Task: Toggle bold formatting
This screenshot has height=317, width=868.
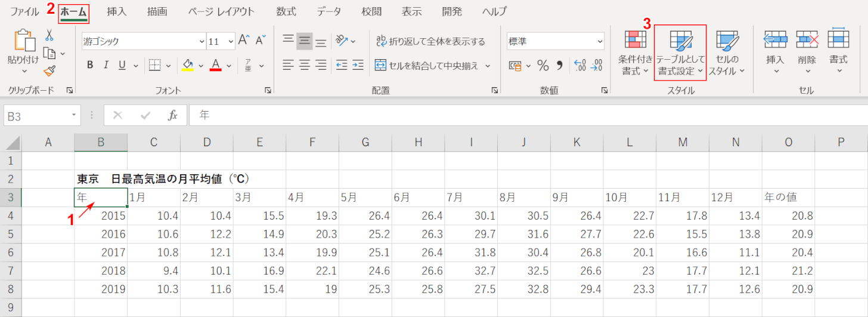Action: coord(89,65)
